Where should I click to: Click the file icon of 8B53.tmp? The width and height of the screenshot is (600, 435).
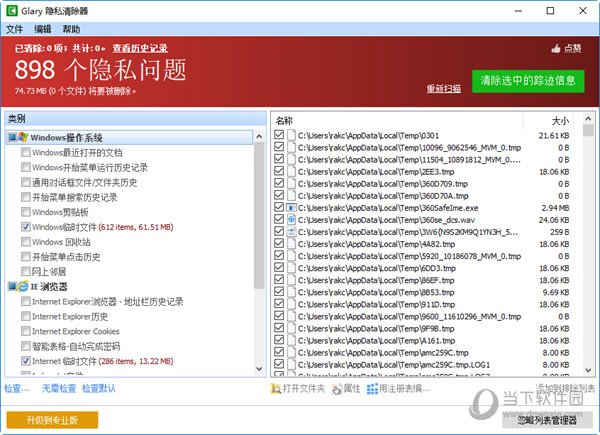pos(292,292)
